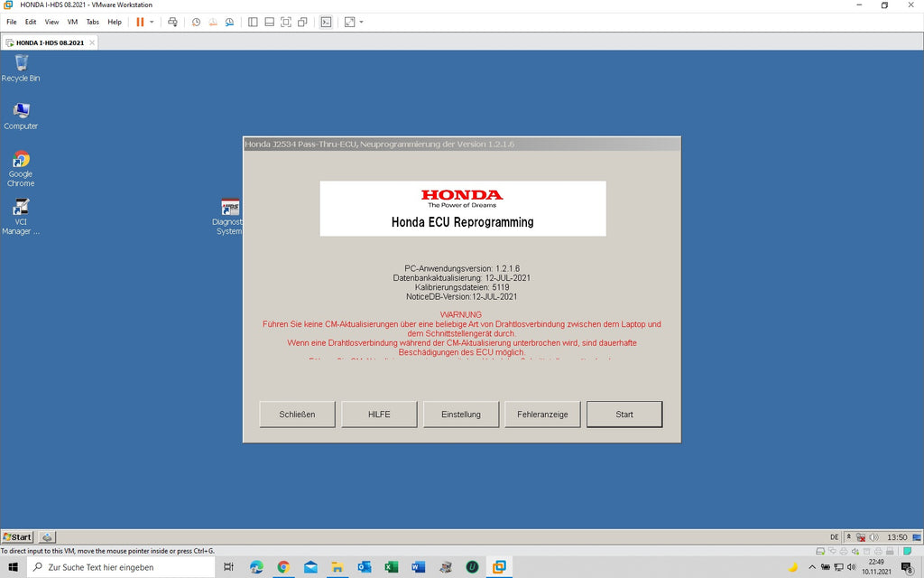
Task: Open the snapshot manager
Action: pyautogui.click(x=229, y=22)
